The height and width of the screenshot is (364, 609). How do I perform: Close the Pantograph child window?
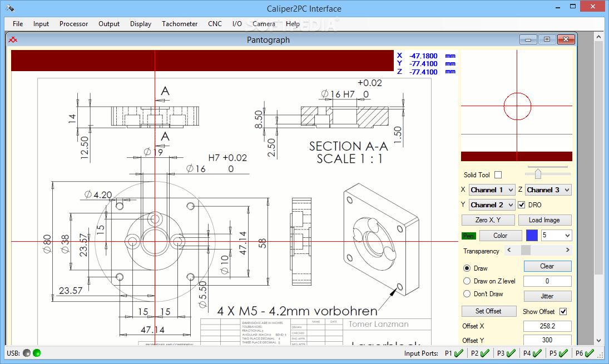click(566, 39)
